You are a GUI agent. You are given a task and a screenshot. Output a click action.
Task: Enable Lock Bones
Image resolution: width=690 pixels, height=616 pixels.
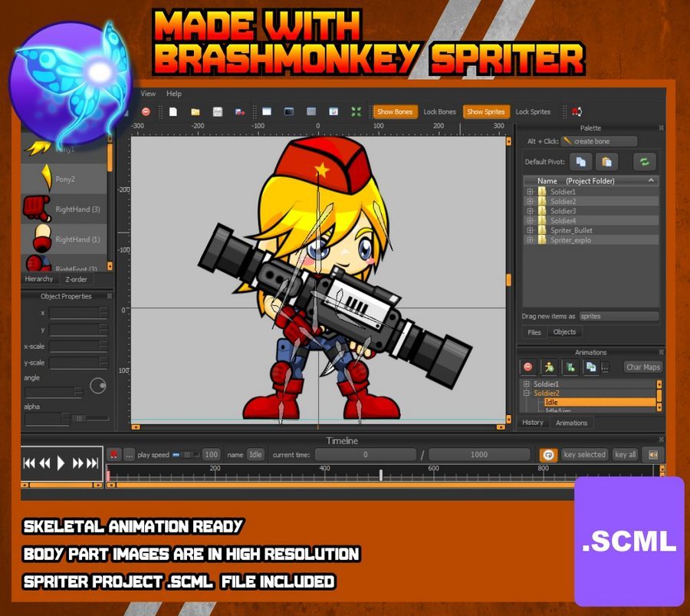tap(439, 112)
